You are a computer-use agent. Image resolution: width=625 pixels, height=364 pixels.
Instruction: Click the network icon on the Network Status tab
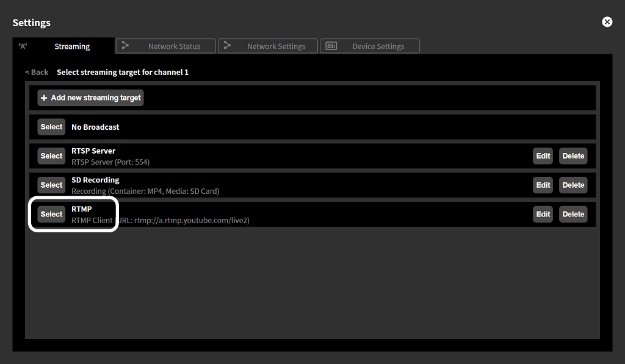(x=125, y=45)
